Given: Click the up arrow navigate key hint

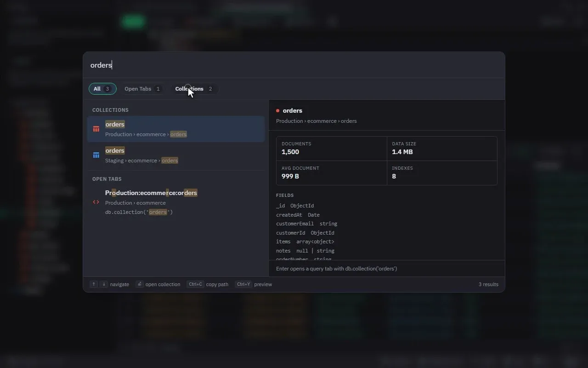Looking at the screenshot, I should (x=94, y=284).
